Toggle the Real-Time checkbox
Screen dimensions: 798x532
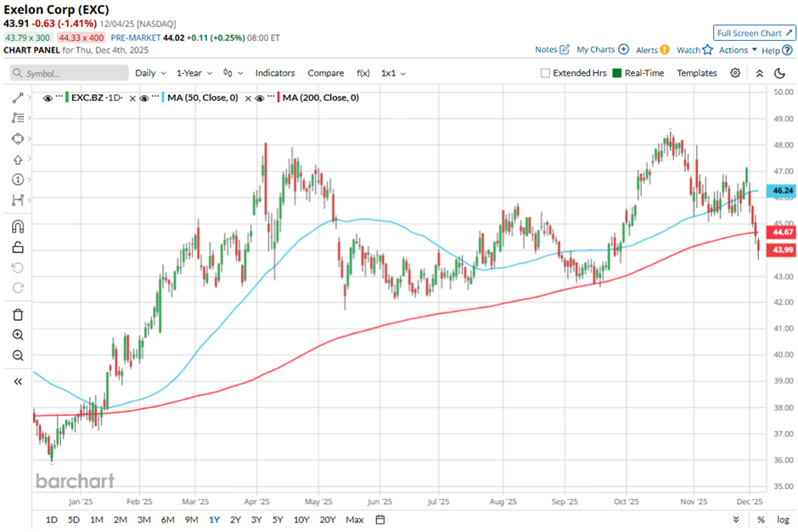(616, 73)
